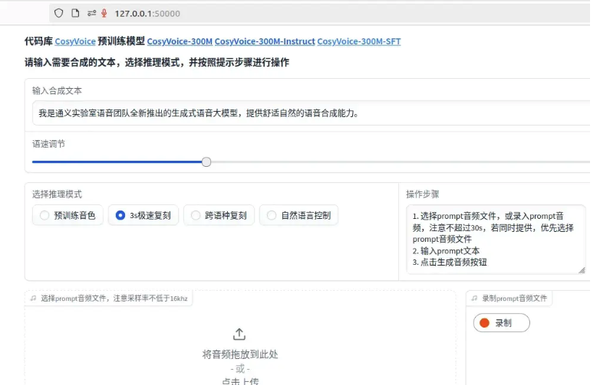The image size is (600, 385).
Task: Open the CosyVoice-300M-Instruct link
Action: pyautogui.click(x=265, y=41)
